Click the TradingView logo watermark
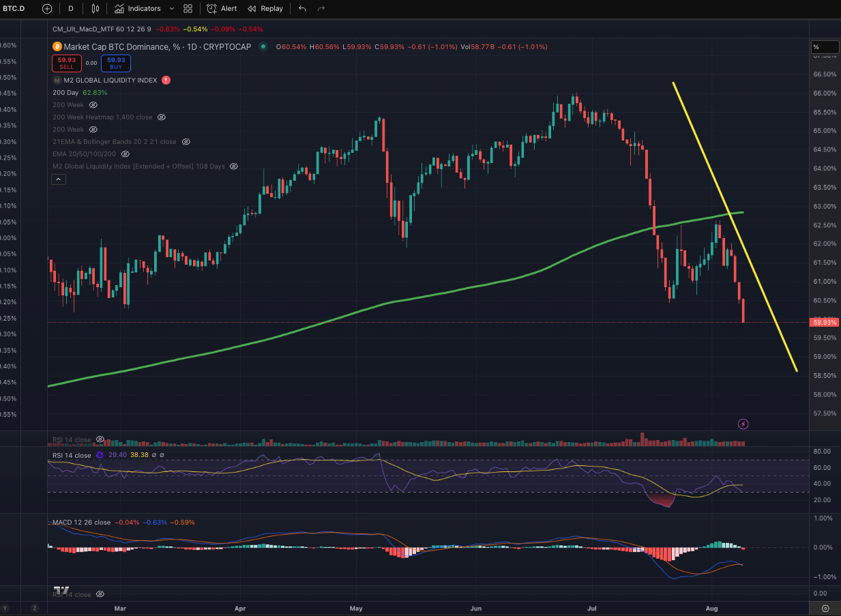Image resolution: width=841 pixels, height=616 pixels. (61, 589)
